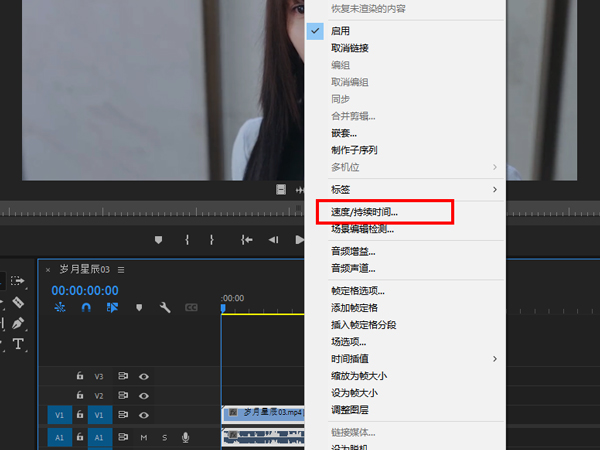Toggle lock on V2 track
The height and width of the screenshot is (450, 600).
point(80,396)
